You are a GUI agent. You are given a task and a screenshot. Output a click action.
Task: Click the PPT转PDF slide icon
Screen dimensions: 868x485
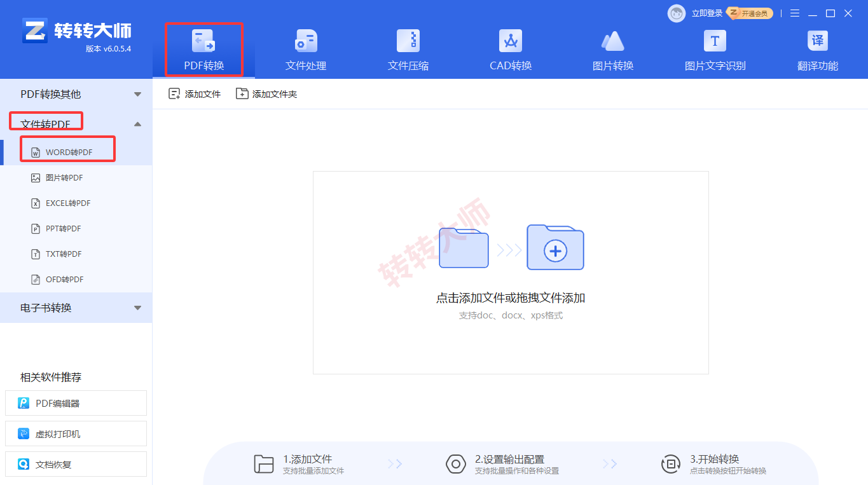click(x=36, y=229)
